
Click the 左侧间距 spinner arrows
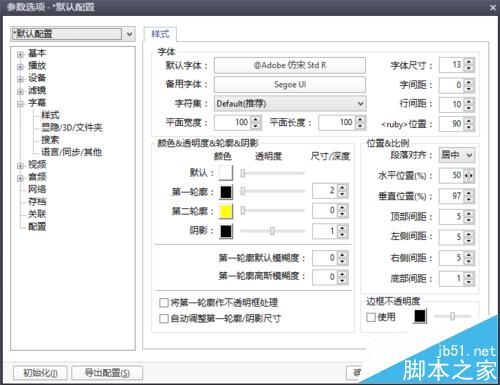coord(469,237)
